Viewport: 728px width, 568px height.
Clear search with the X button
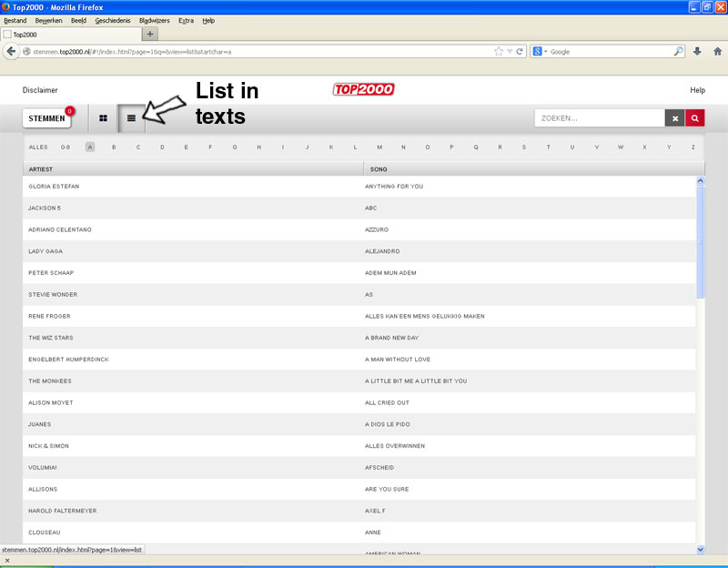(x=674, y=118)
